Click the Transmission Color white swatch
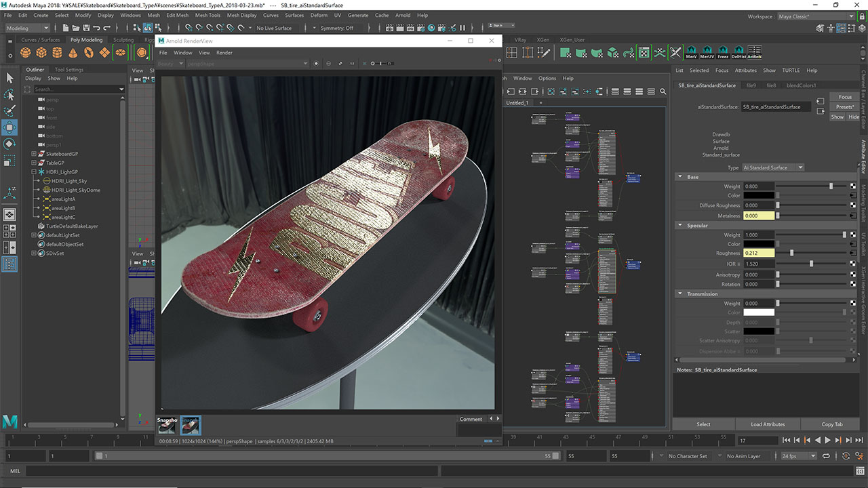Screen dimensions: 868x488 click(x=759, y=312)
